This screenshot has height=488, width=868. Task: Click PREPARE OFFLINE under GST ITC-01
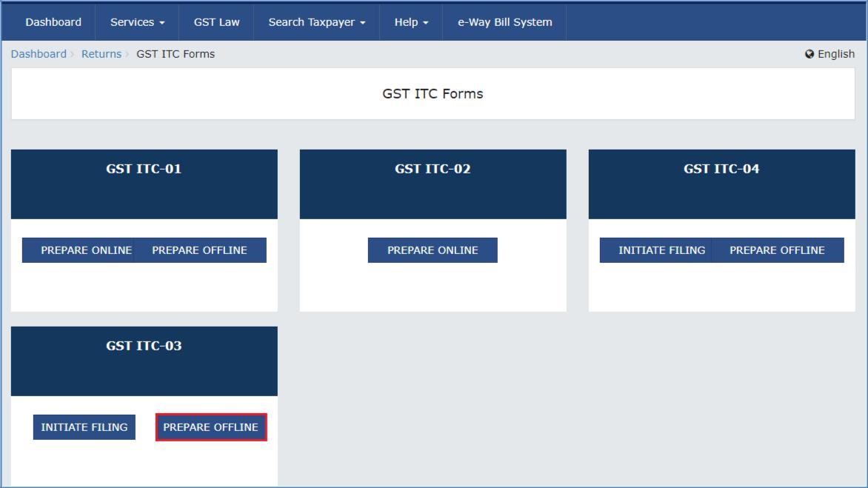pyautogui.click(x=199, y=250)
